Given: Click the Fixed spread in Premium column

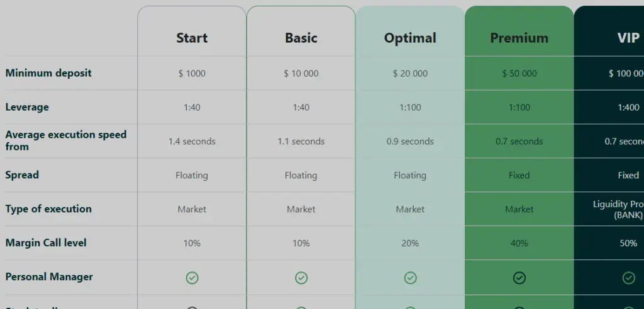Looking at the screenshot, I should point(519,176).
